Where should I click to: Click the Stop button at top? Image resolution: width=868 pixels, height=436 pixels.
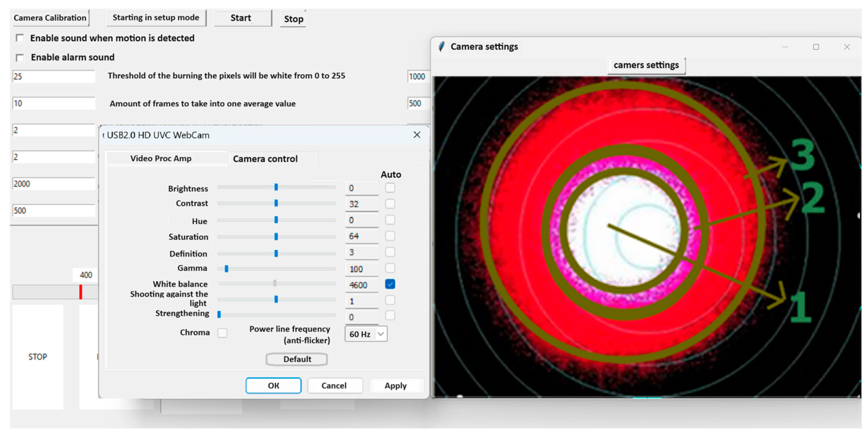pos(293,19)
